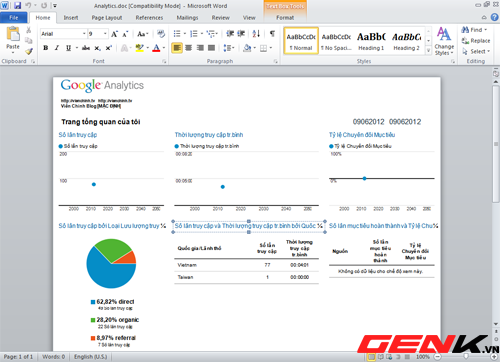The height and width of the screenshot is (362, 500).
Task: Click the Cut scissors icon
Action: pyautogui.click(x=29, y=30)
